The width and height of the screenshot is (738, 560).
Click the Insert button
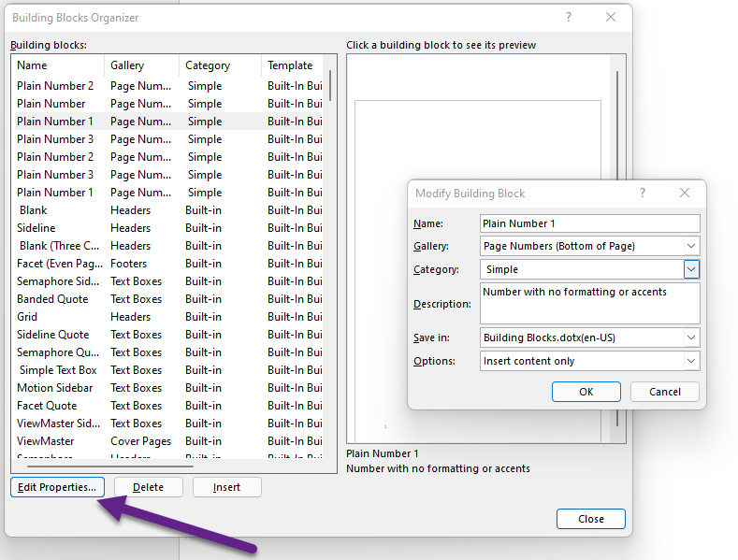click(227, 487)
